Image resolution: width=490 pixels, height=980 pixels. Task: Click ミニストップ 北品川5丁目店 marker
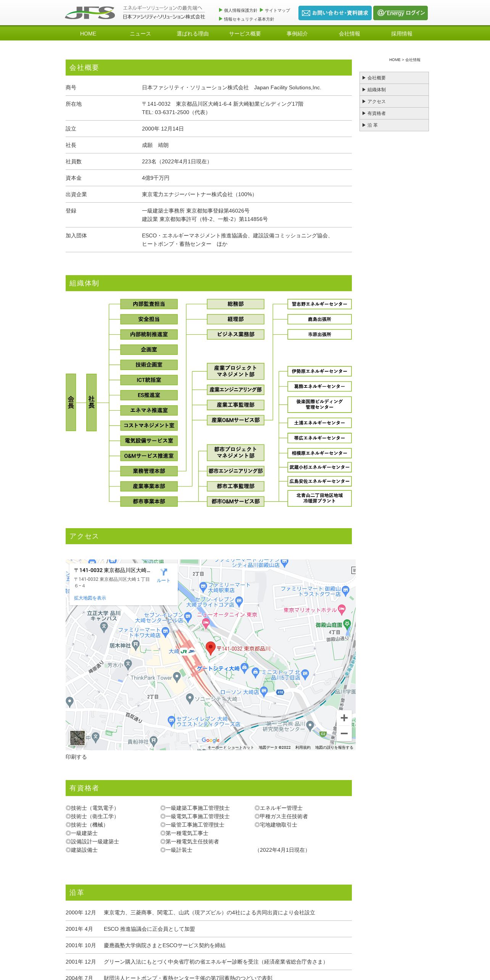pyautogui.click(x=305, y=675)
